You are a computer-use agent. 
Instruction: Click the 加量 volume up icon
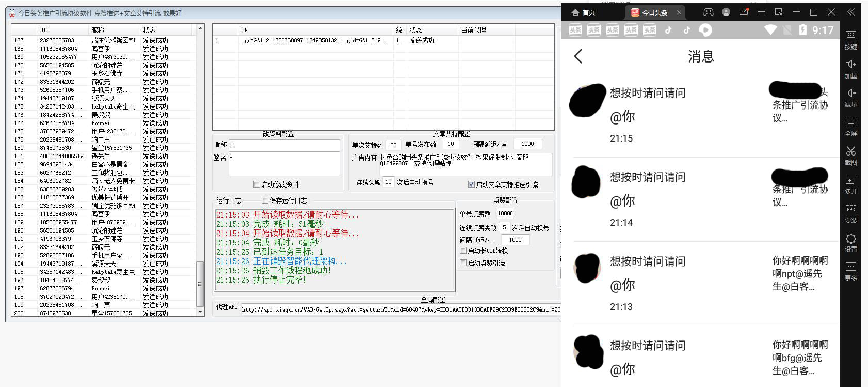click(x=851, y=64)
